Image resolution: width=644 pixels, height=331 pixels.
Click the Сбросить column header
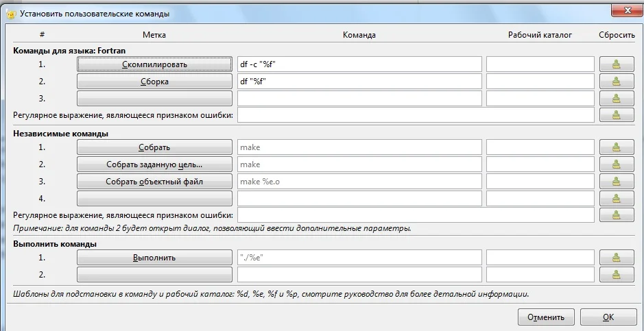tap(617, 35)
